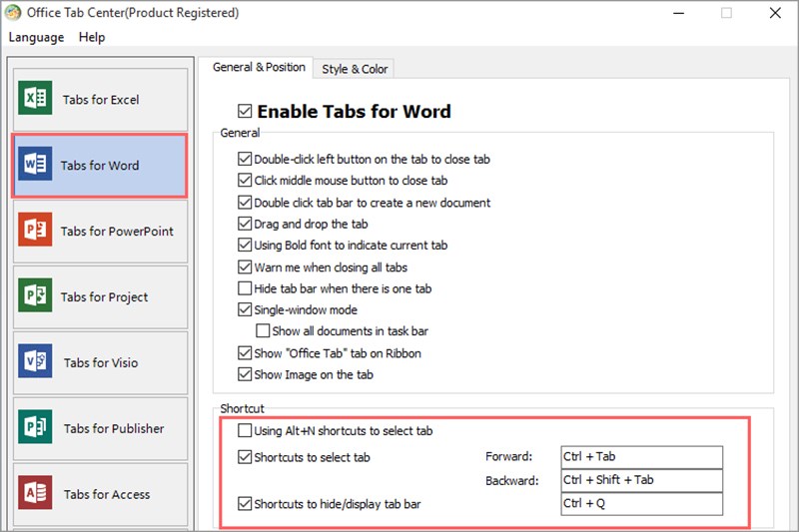The image size is (799, 532).
Task: Click the Ctrl + Q shortcut field
Action: (x=641, y=504)
